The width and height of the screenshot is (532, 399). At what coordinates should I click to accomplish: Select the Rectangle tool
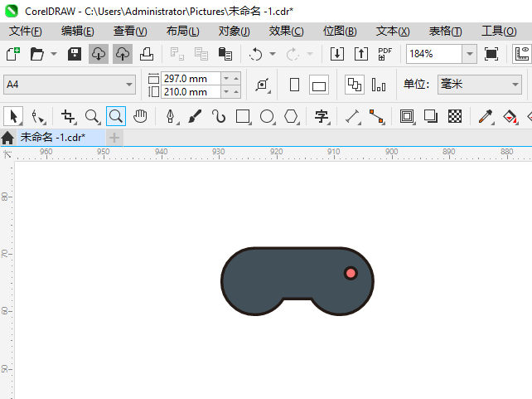point(243,116)
